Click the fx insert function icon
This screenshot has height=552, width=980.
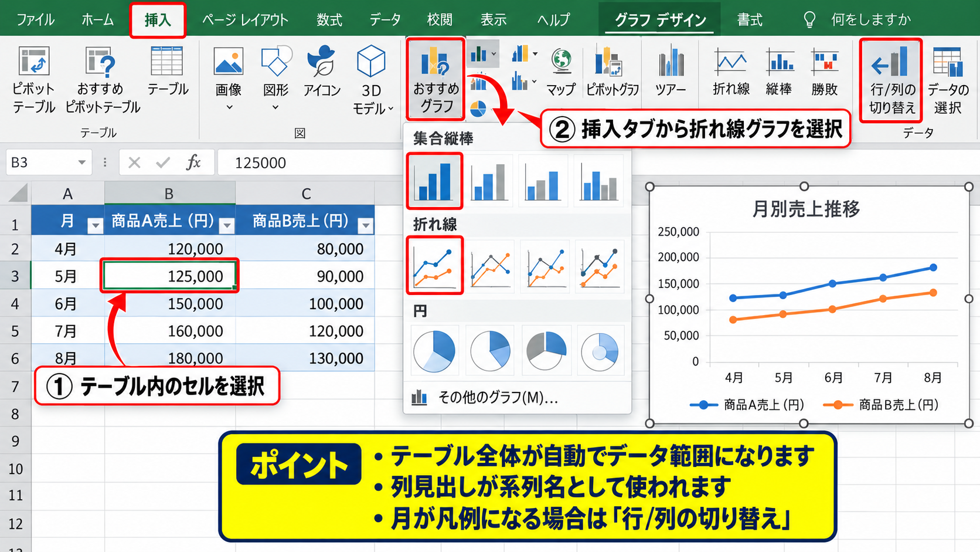(x=193, y=162)
